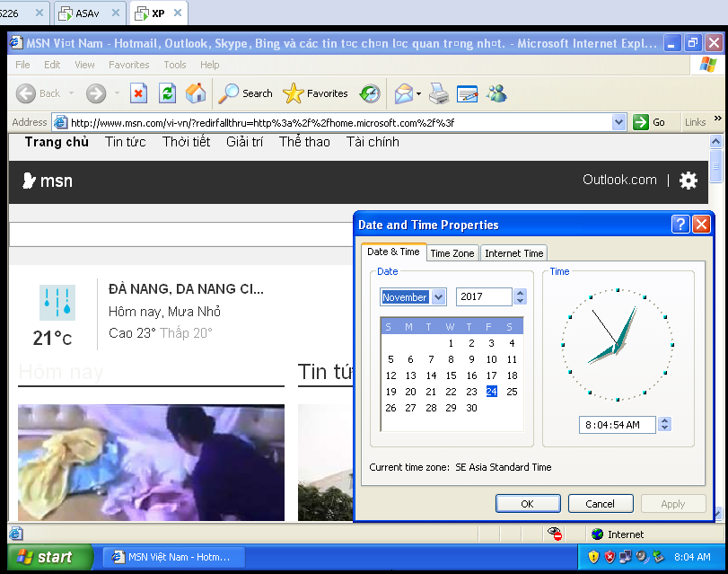Expand the Back history dropdown arrow
Viewport: 728px width, 574px height.
click(71, 93)
